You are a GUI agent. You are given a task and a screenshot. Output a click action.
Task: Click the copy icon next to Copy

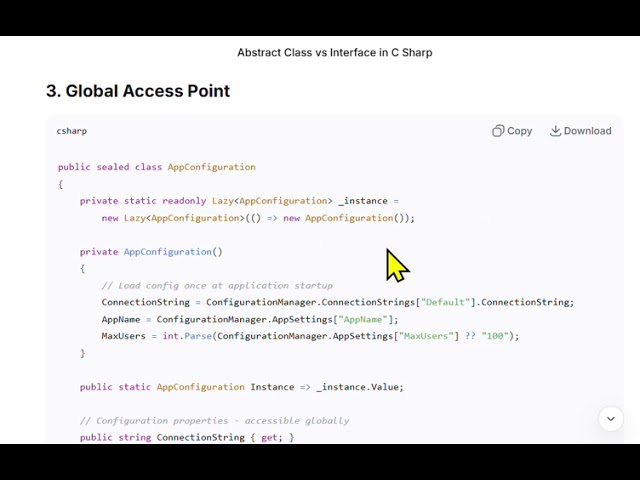coord(498,131)
